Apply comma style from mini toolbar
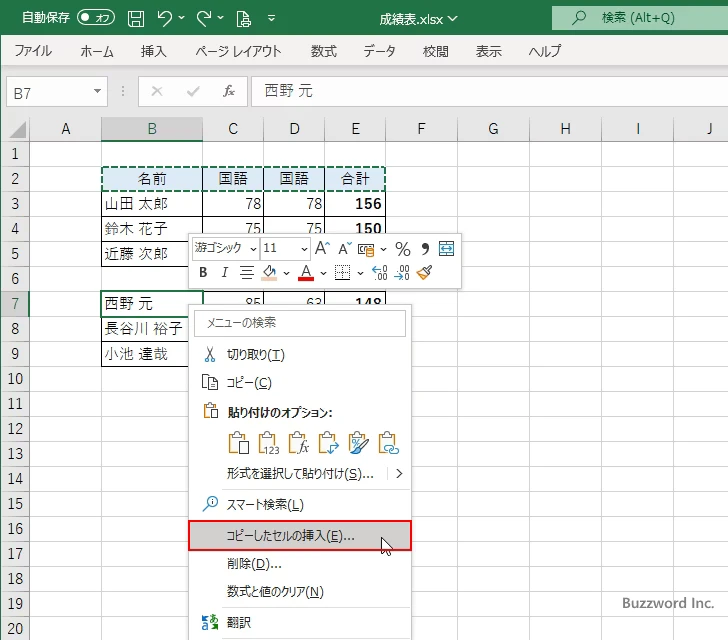 coord(425,249)
